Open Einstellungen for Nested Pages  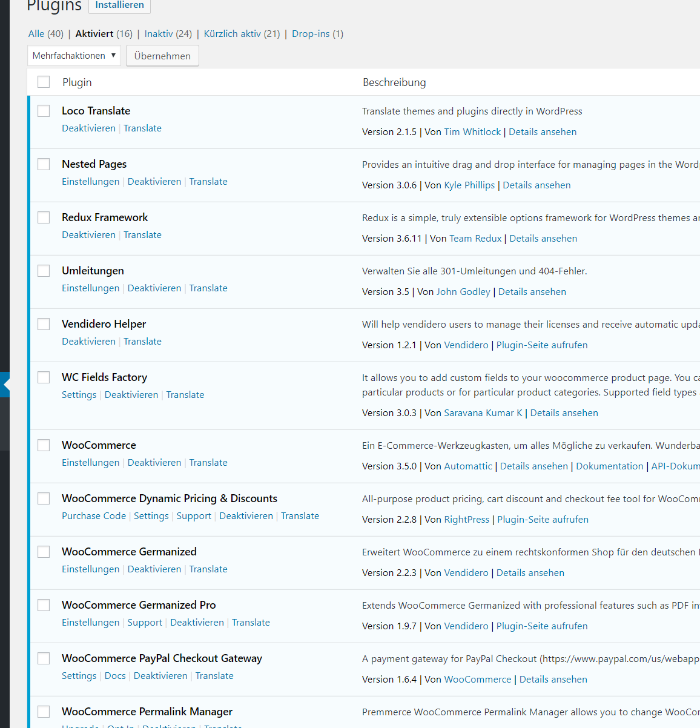[91, 182]
